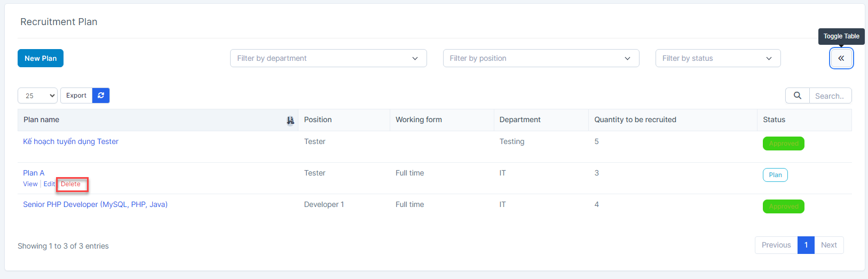Screen dimensions: 868x279
Task: Click the search magnifier icon
Action: coord(797,95)
